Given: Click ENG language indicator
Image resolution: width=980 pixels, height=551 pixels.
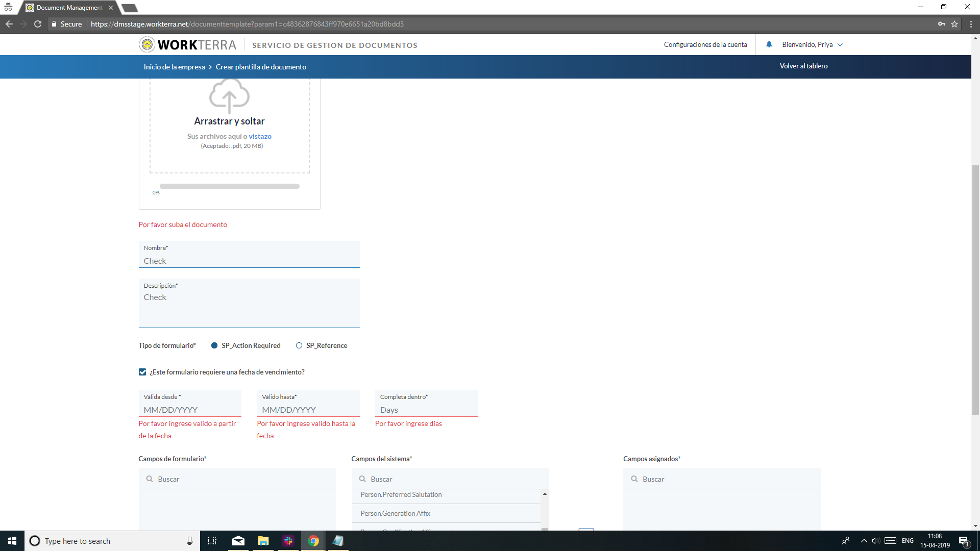Looking at the screenshot, I should click(x=908, y=541).
